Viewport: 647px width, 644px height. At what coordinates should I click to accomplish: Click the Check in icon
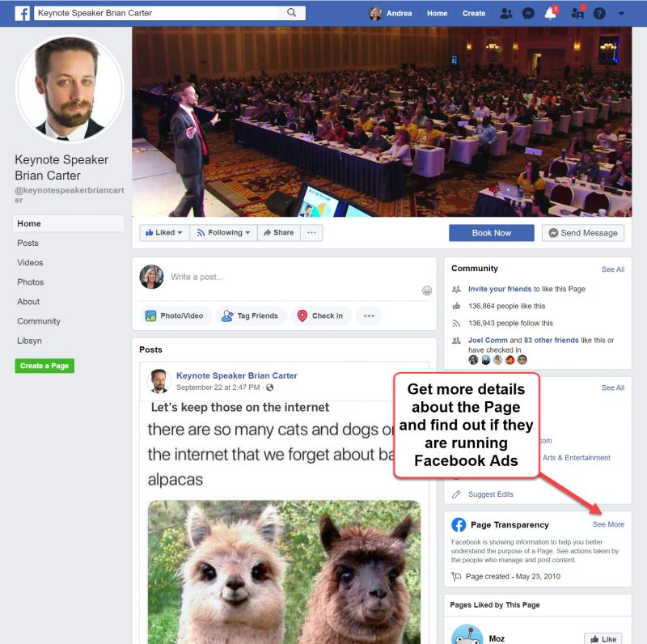[302, 316]
